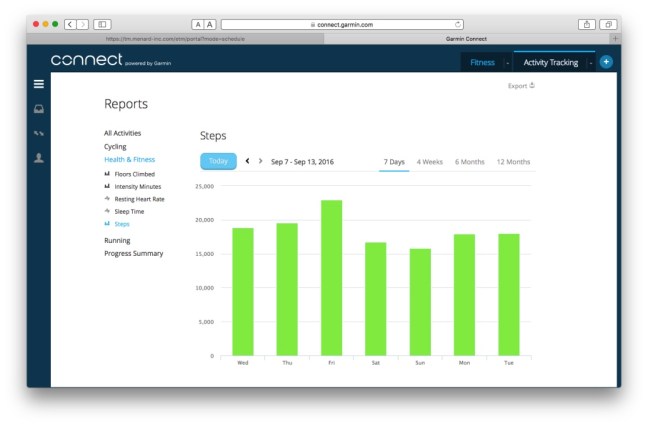Click the Today button
The height and width of the screenshot is (426, 648).
click(x=218, y=161)
